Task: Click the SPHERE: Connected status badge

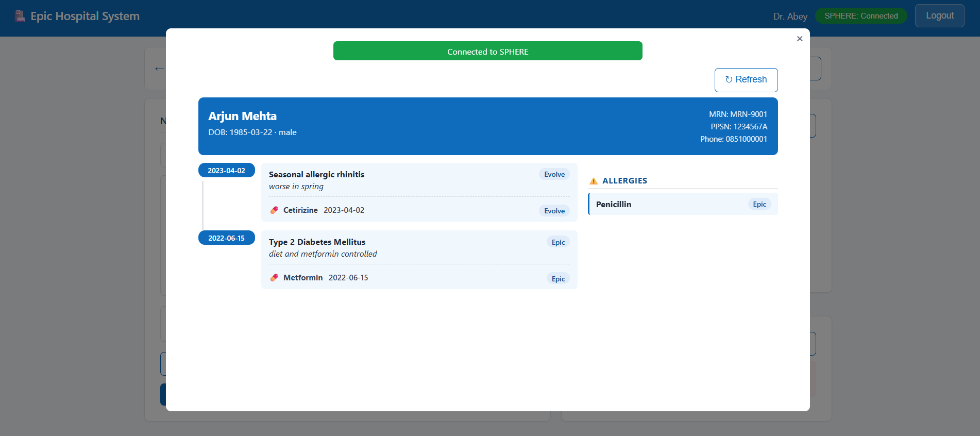Action: click(x=861, y=16)
